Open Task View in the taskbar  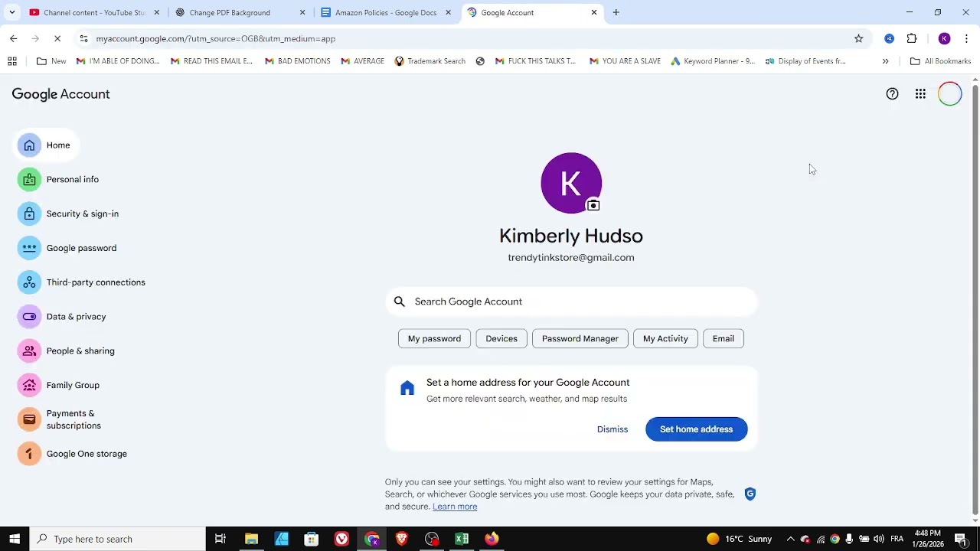point(220,539)
